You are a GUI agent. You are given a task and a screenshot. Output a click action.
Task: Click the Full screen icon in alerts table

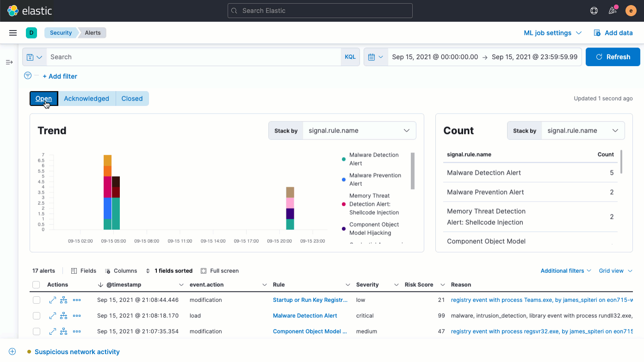pyautogui.click(x=204, y=270)
